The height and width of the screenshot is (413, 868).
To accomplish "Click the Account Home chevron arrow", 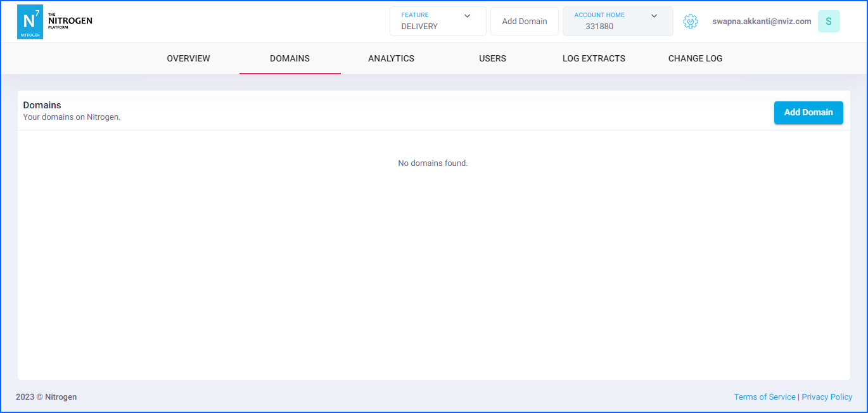I will coord(654,16).
